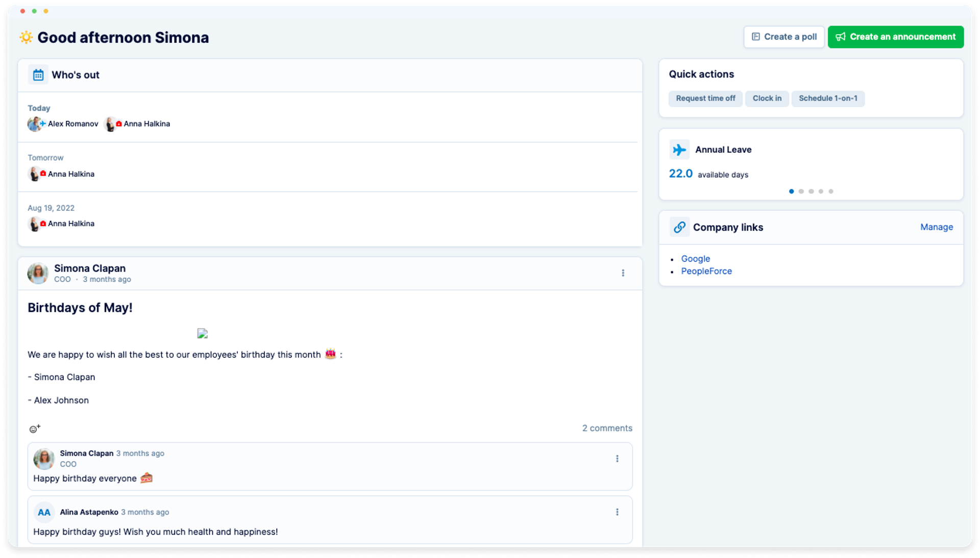Add an emoji reaction to the post
This screenshot has width=980, height=558.
click(35, 429)
